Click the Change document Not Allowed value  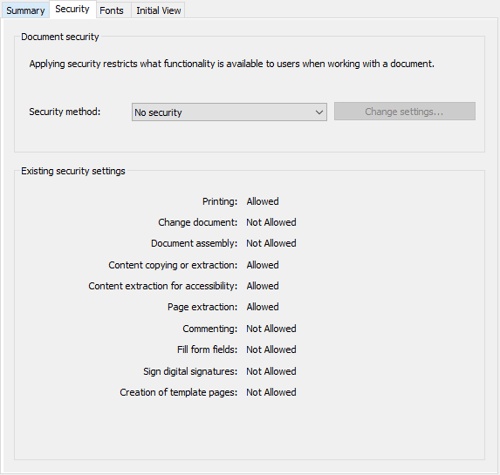tap(271, 222)
